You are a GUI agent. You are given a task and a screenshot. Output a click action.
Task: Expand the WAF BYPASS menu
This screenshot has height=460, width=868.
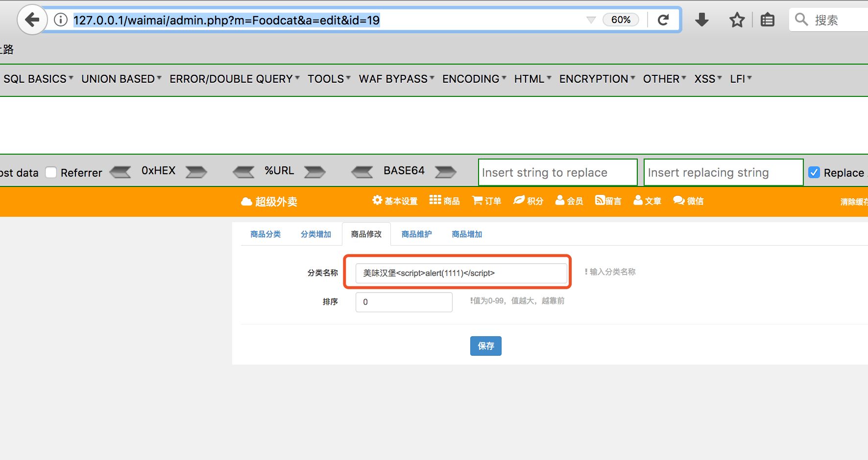pyautogui.click(x=397, y=79)
